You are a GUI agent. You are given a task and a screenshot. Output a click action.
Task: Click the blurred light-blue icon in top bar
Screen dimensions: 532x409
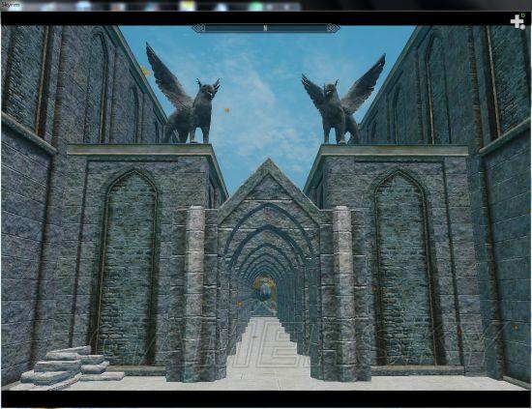click(83, 6)
